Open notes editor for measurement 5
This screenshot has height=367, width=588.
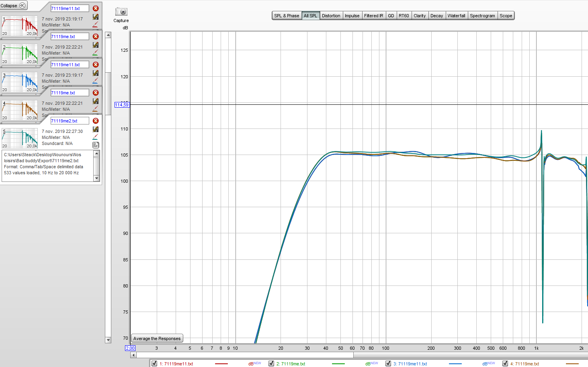click(x=96, y=129)
